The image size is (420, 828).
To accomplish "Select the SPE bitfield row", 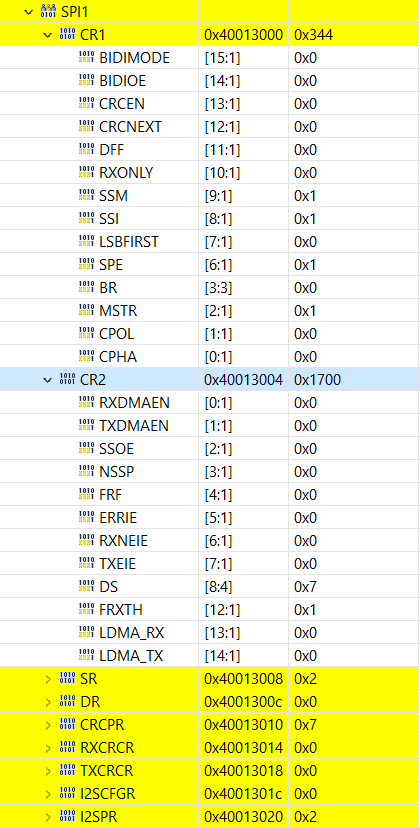I will point(210,265).
